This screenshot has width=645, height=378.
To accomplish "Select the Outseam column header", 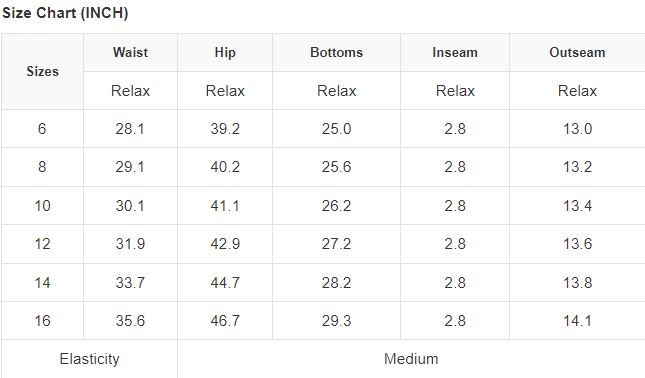I will 577,53.
